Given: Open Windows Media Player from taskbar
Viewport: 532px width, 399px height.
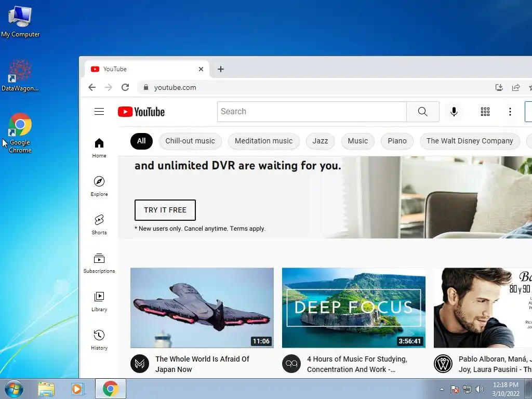Looking at the screenshot, I should click(x=77, y=389).
